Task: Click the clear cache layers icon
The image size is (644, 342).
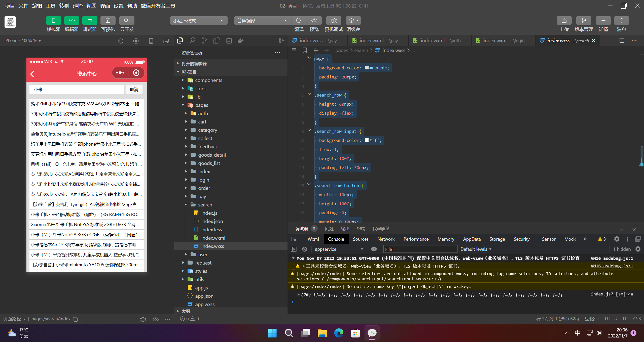Action: click(x=352, y=21)
